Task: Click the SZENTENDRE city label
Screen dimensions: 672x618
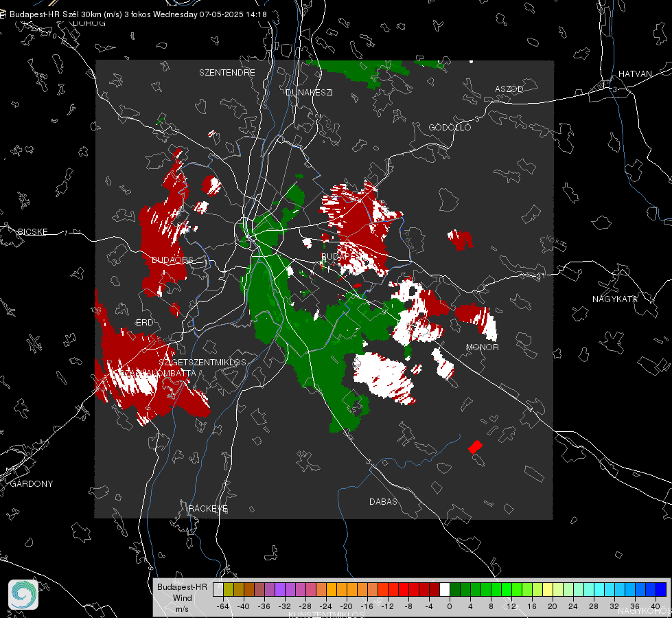Action: pos(227,73)
